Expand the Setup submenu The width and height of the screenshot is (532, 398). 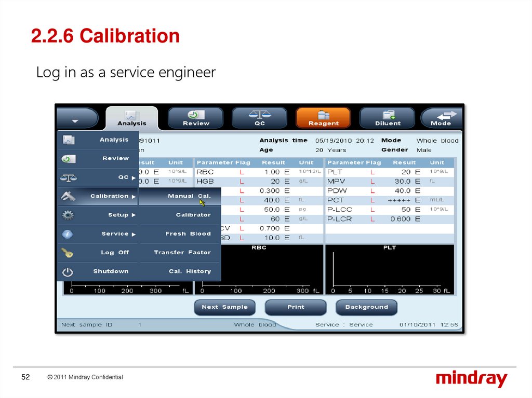tap(98, 215)
